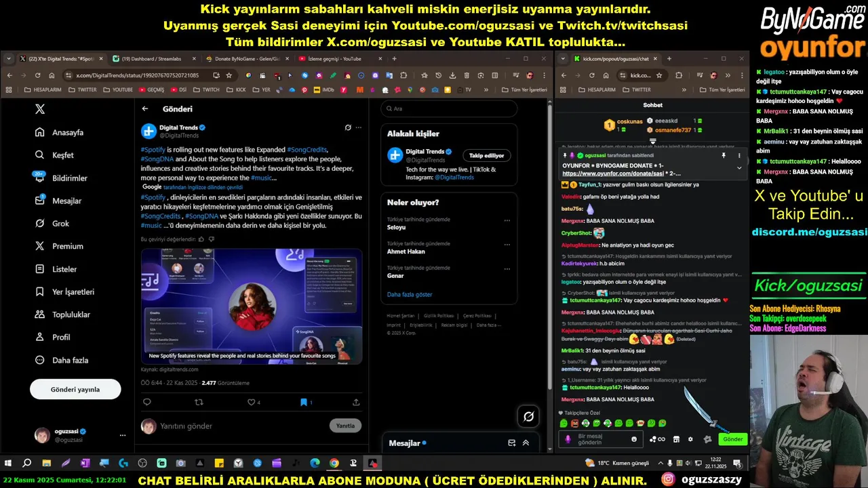868x488 pixels.
Task: Open Grok in the X sidebar
Action: pos(52,224)
